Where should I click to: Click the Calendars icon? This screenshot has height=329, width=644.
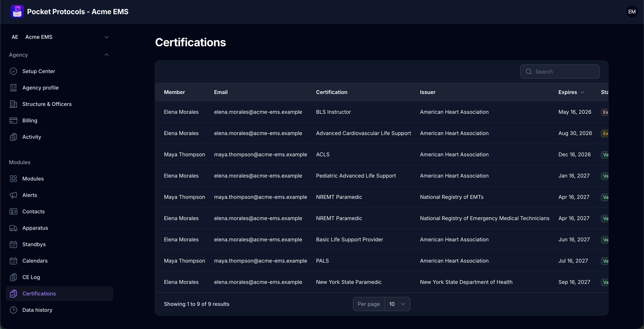(x=13, y=261)
